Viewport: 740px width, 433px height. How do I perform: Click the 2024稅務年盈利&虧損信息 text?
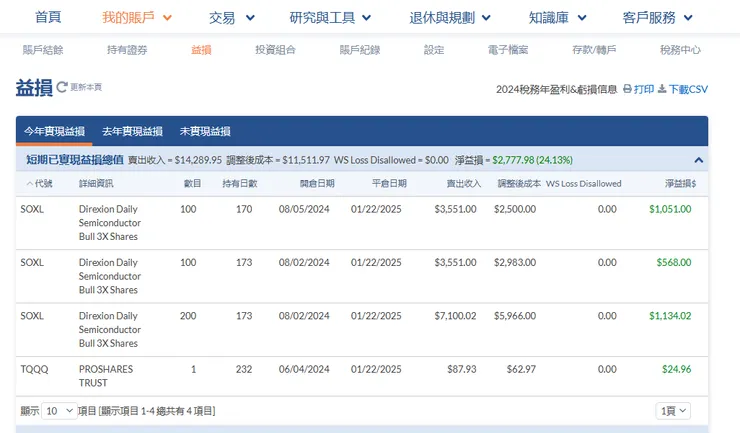[556, 89]
